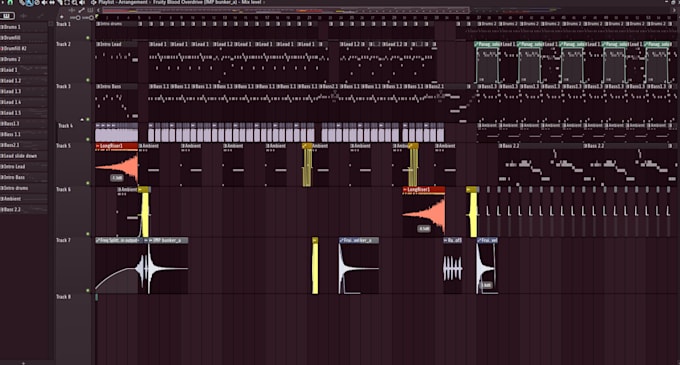
Task: Select the IMP bunker_a audio clip on Track 7
Action: click(x=168, y=266)
